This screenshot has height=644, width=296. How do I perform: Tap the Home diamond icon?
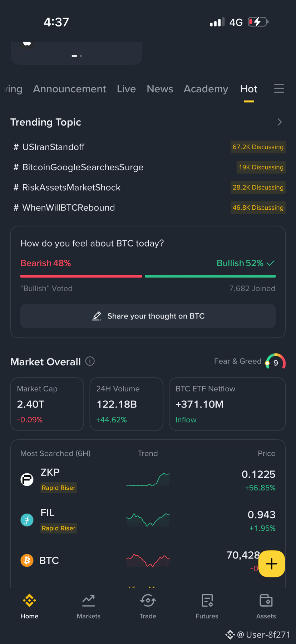[x=29, y=601]
